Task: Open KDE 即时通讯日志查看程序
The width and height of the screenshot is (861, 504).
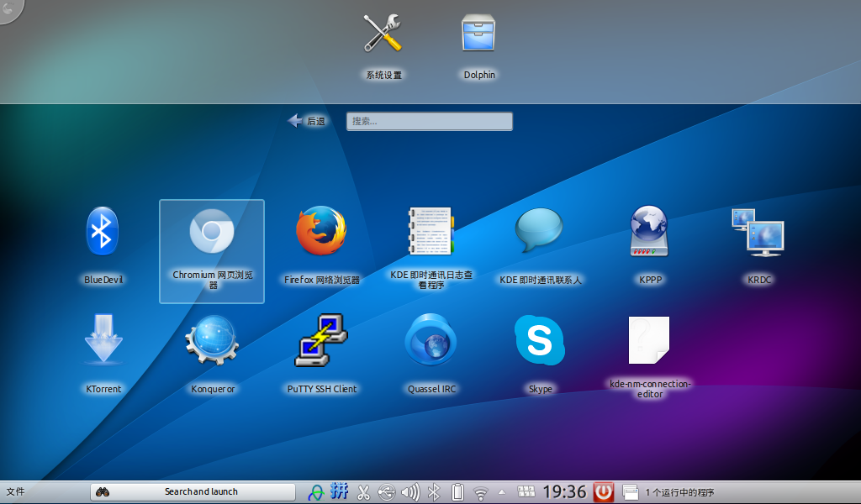Action: (x=431, y=248)
